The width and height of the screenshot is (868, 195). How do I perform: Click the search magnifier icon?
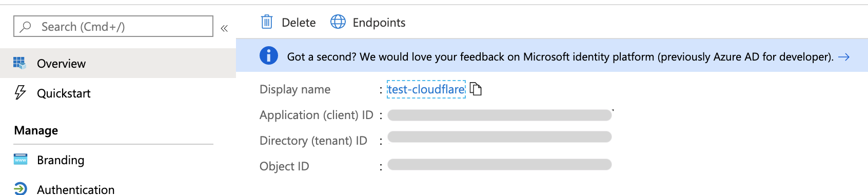(26, 27)
